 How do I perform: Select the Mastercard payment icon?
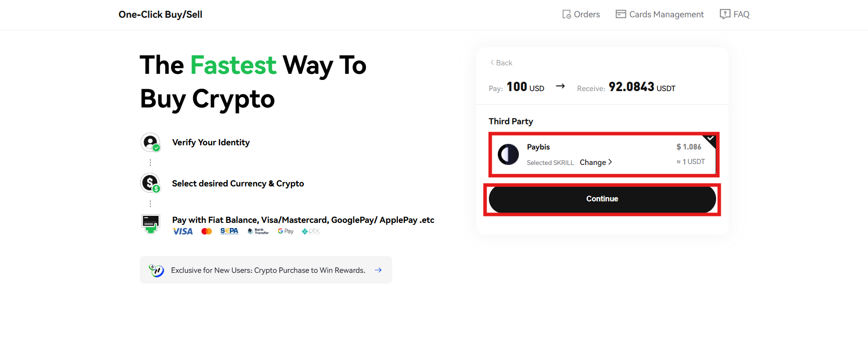pyautogui.click(x=206, y=231)
